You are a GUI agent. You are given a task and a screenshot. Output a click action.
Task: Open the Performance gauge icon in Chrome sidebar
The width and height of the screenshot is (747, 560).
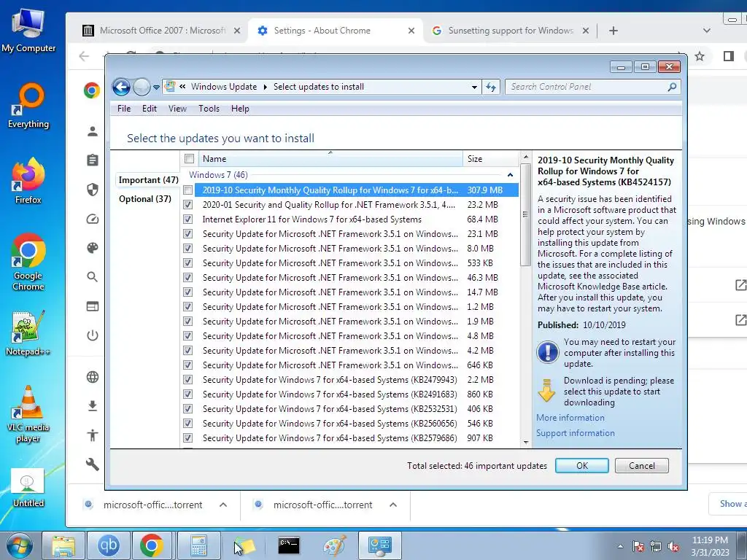point(93,219)
